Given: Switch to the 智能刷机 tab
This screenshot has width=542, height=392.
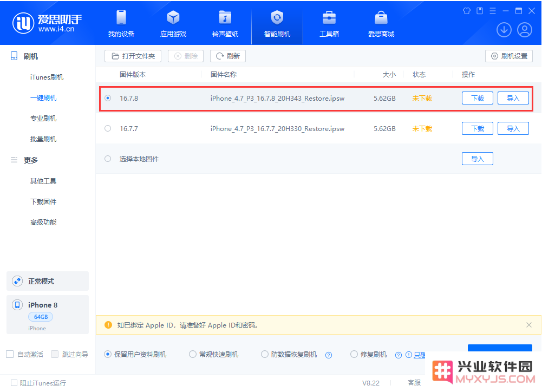Looking at the screenshot, I should point(277,23).
